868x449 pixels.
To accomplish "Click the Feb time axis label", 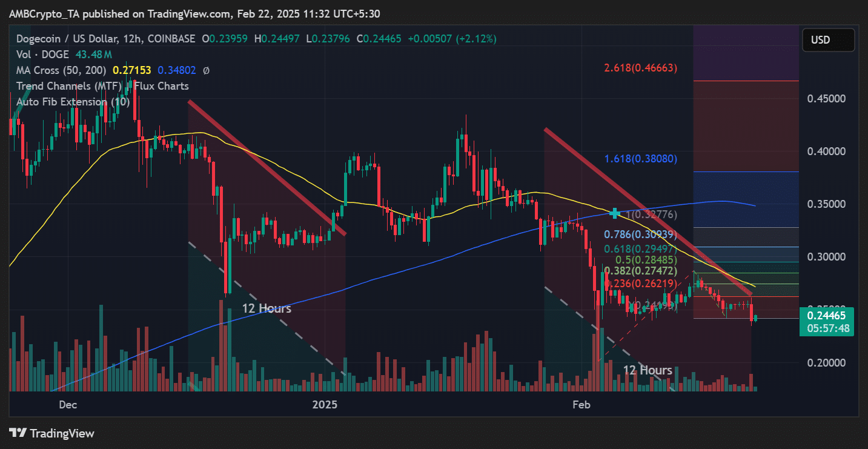I will 581,404.
